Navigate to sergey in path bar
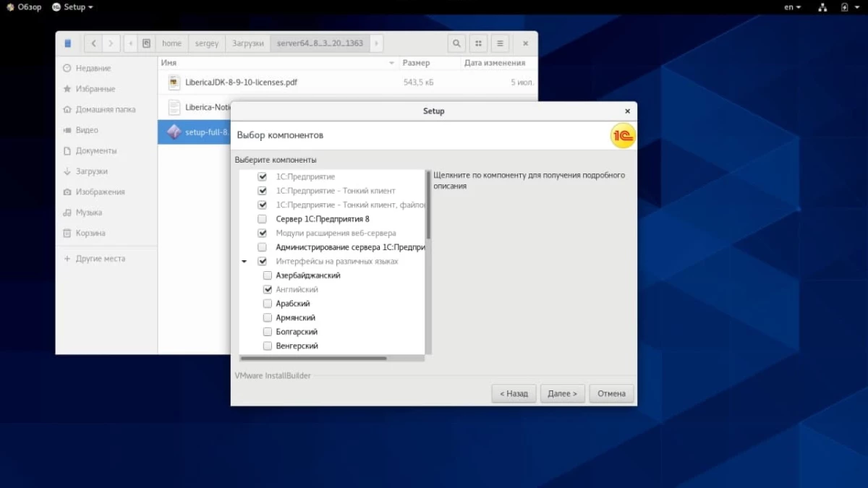 pyautogui.click(x=207, y=43)
